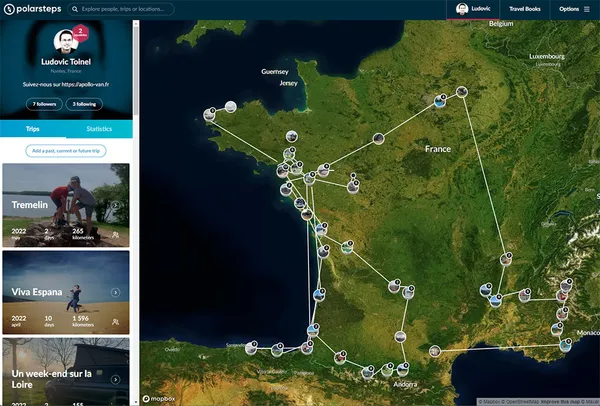Click the Luxembourg map label

tap(547, 56)
